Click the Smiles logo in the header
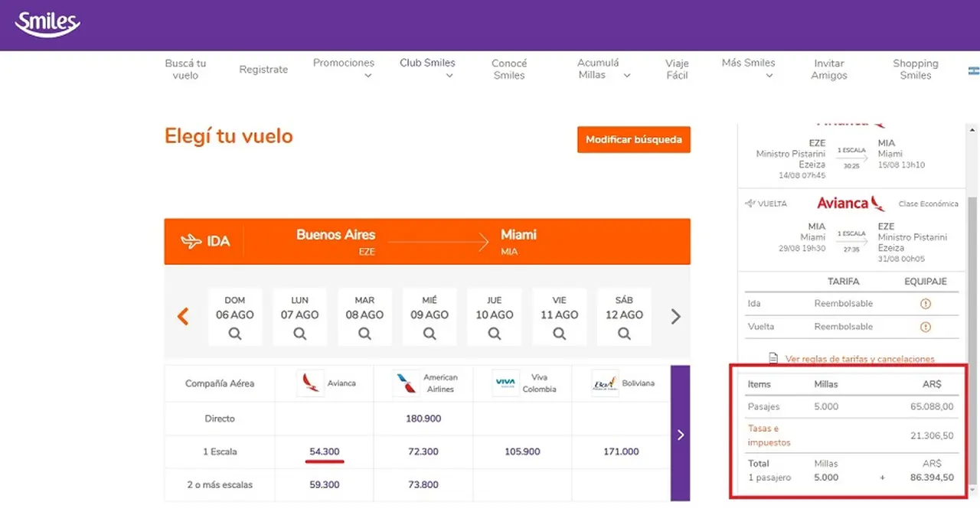This screenshot has height=515, width=980. [47, 24]
